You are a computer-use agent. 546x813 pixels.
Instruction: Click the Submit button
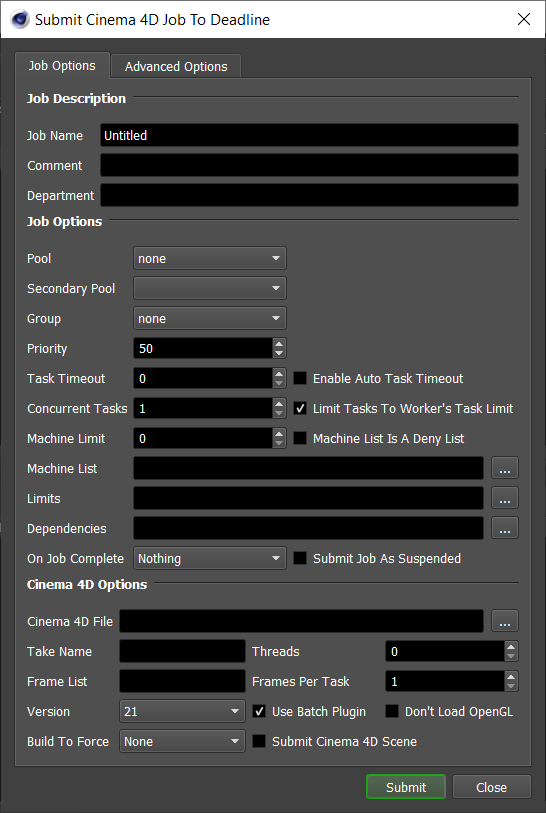pyautogui.click(x=405, y=787)
